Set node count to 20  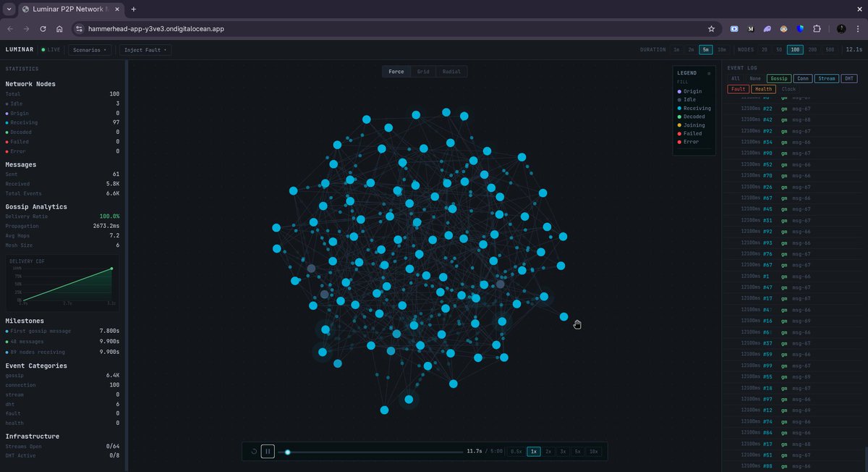pyautogui.click(x=765, y=50)
